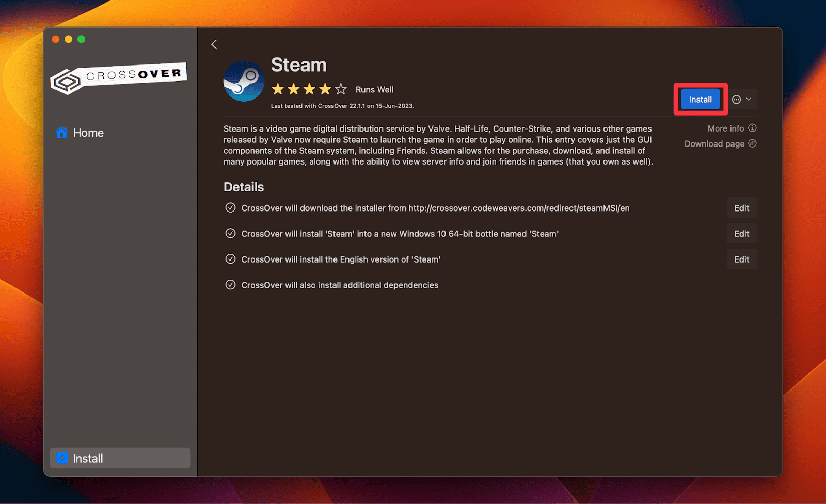Click the Steam title heading
The height and width of the screenshot is (504, 826).
299,65
